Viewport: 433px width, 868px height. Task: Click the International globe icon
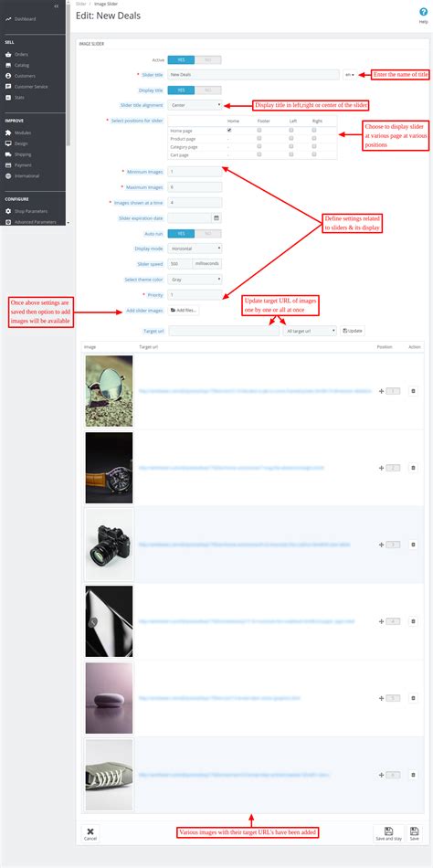[x=8, y=176]
